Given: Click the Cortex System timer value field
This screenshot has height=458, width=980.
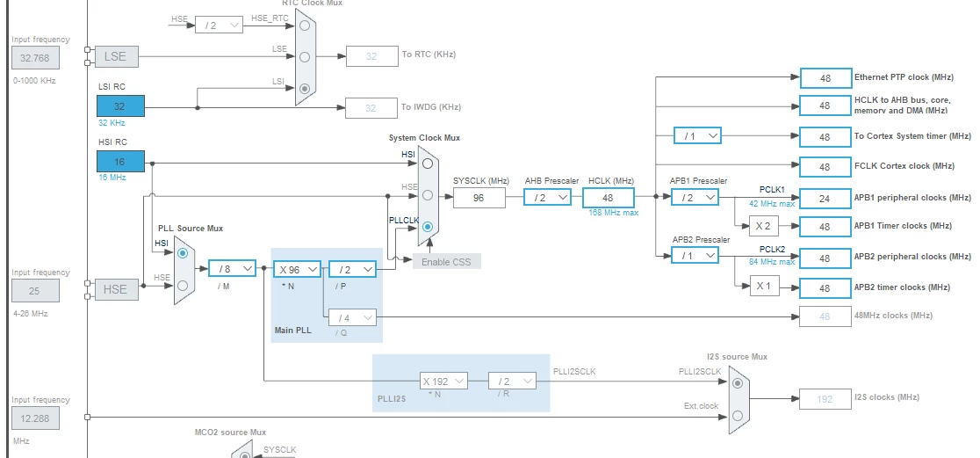Looking at the screenshot, I should pos(825,137).
